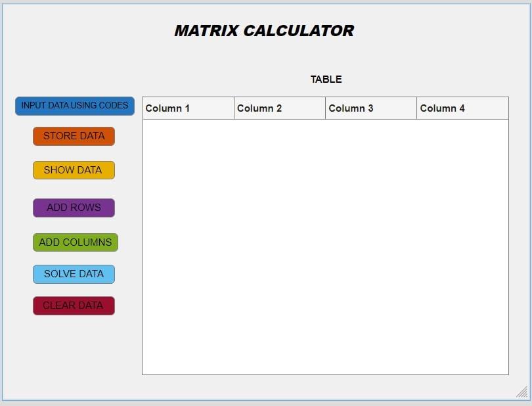The width and height of the screenshot is (532, 406).
Task: Click the INPUT DATA USING CODES button
Action: coord(74,106)
